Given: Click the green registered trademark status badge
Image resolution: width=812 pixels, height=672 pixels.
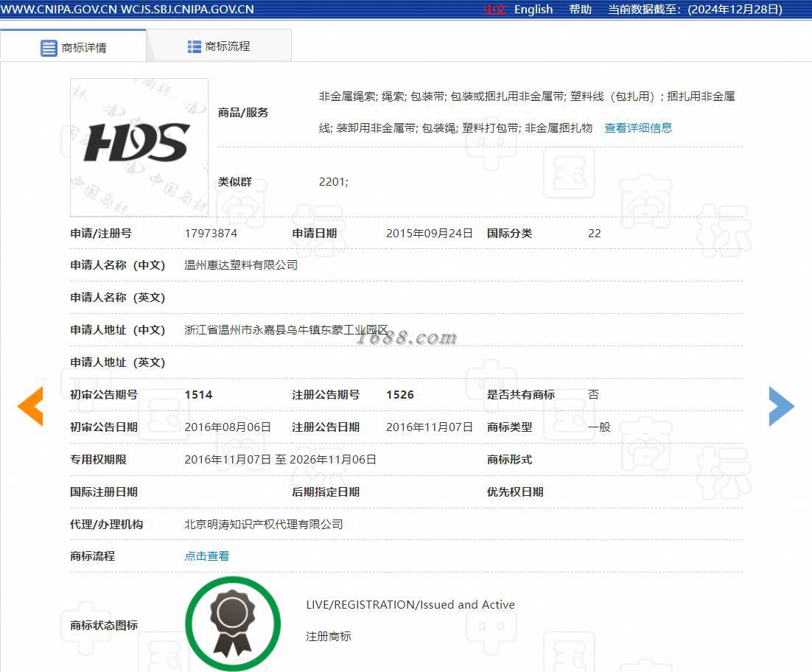Looking at the screenshot, I should pyautogui.click(x=233, y=624).
